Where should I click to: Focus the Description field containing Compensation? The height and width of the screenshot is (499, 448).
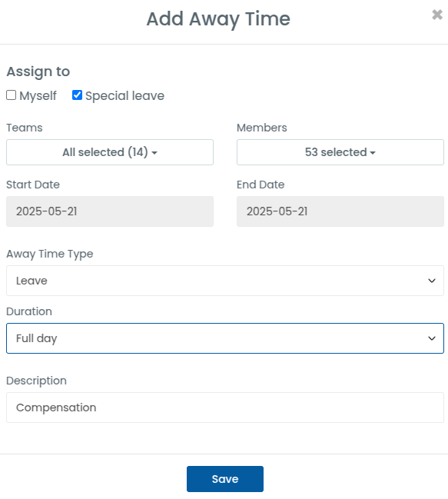[x=225, y=408]
